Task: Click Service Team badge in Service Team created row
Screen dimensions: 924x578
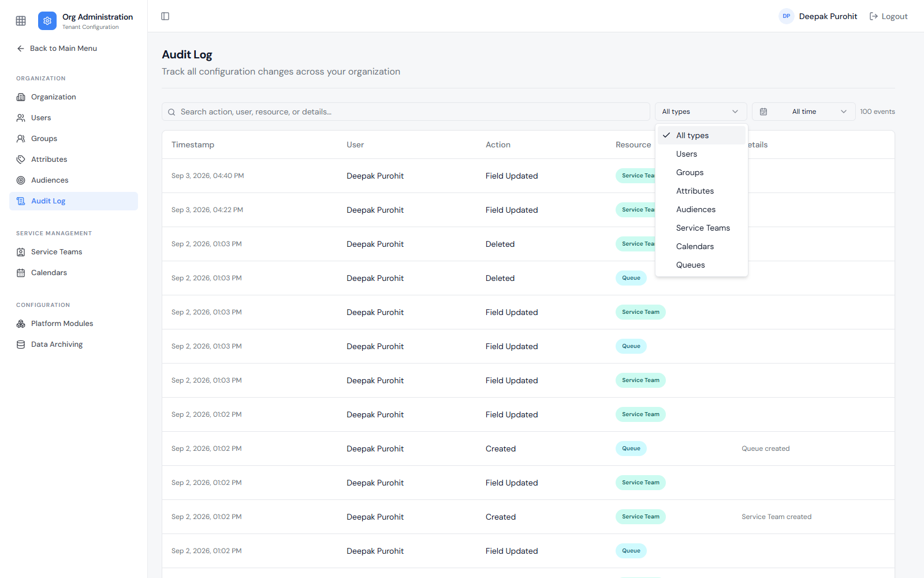Action: coord(640,517)
